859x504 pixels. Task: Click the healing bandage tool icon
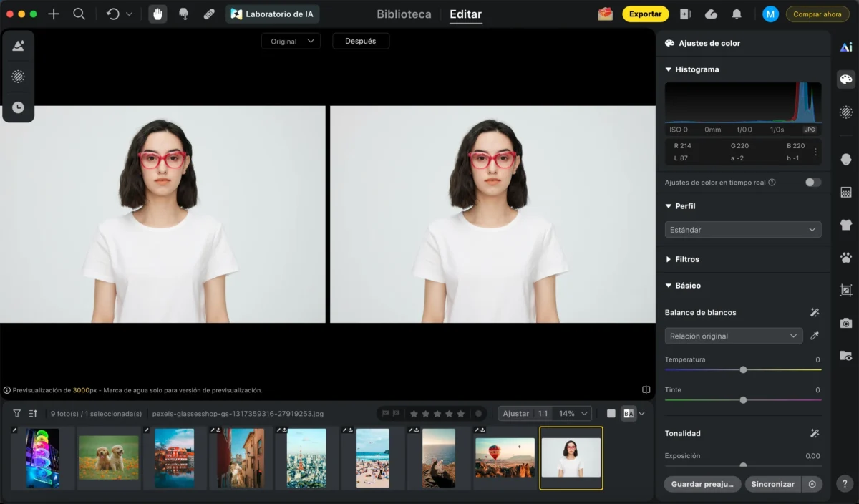(x=209, y=14)
